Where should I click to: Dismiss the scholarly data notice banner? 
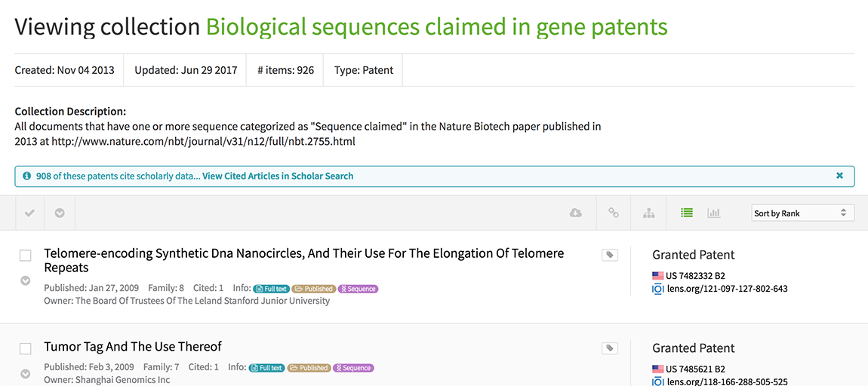[839, 176]
